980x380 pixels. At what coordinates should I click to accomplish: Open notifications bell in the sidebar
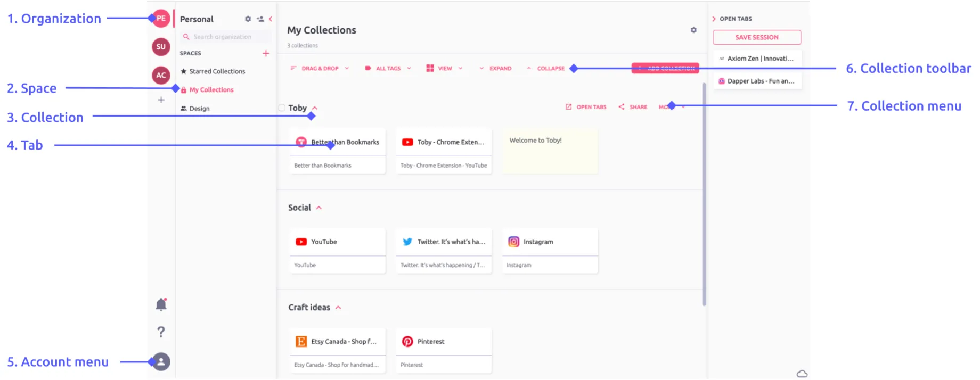click(161, 304)
